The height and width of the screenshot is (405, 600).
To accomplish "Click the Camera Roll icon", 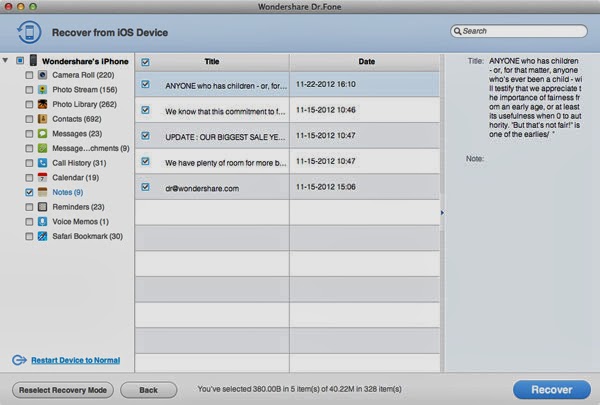I will 42,75.
